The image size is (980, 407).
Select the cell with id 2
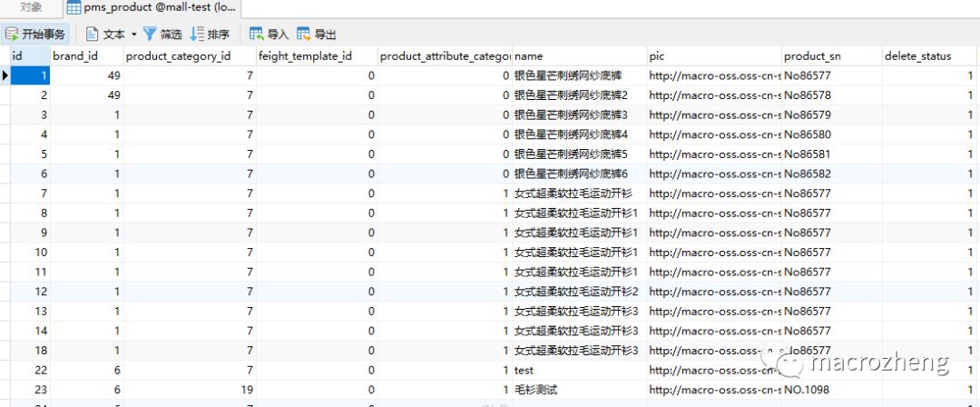(x=31, y=95)
